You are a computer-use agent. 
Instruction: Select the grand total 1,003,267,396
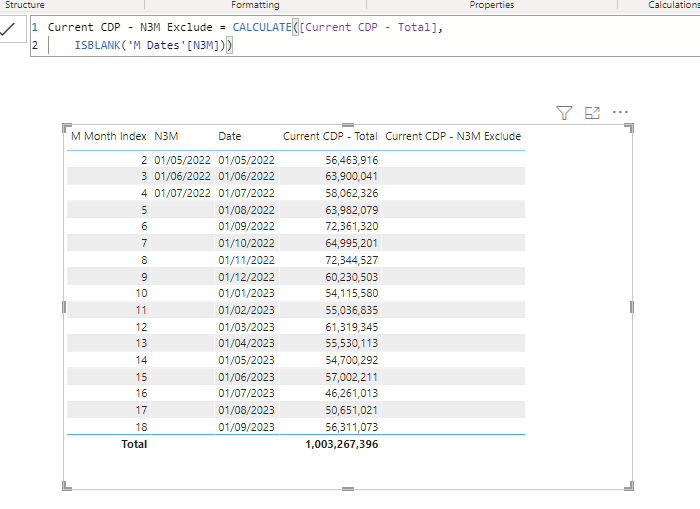(x=342, y=444)
